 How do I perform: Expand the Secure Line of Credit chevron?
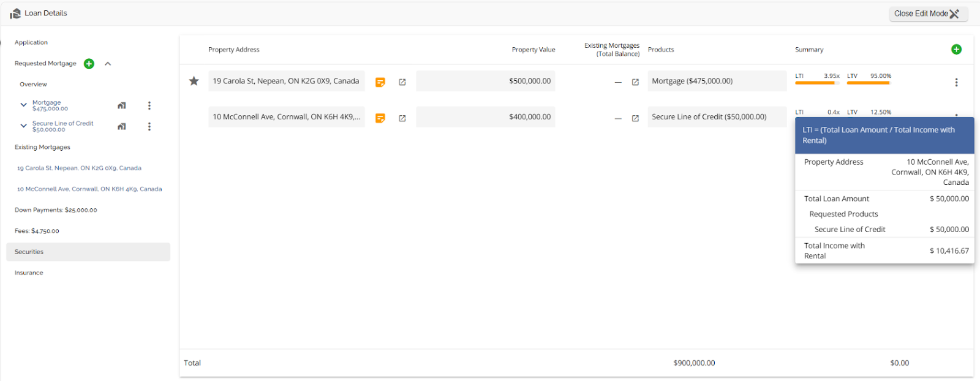23,126
